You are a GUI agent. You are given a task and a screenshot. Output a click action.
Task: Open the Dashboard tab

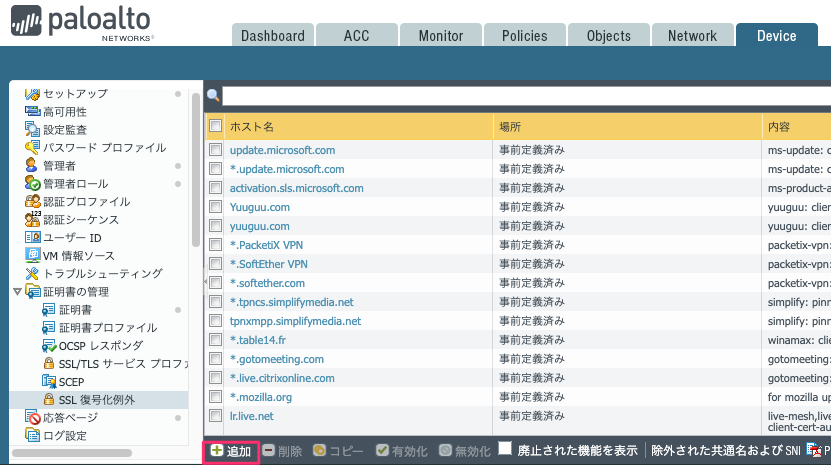coord(273,35)
